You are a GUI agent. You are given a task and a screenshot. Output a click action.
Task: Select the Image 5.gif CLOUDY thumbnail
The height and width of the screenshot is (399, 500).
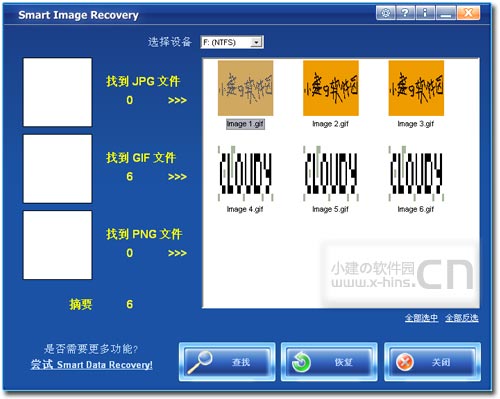click(331, 173)
